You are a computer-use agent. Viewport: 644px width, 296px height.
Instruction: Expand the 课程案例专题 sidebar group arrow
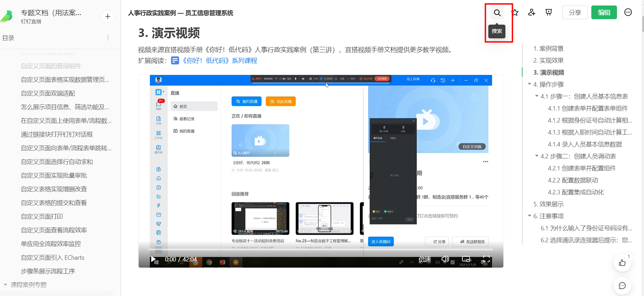[5, 284]
